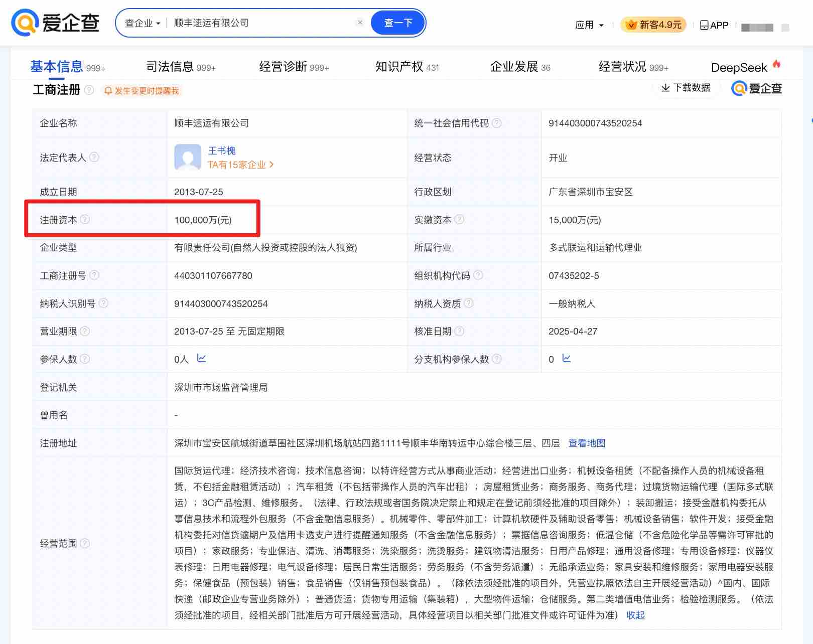Click the help icon beside 分支机构参保人数
813x644 pixels.
pyautogui.click(x=496, y=359)
